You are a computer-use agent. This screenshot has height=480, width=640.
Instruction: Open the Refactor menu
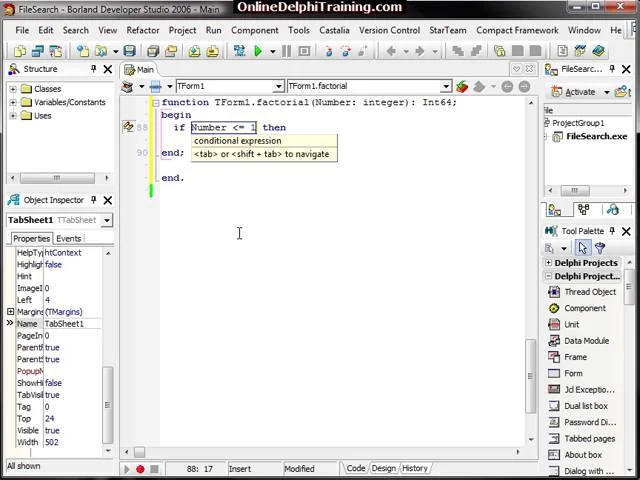[143, 30]
